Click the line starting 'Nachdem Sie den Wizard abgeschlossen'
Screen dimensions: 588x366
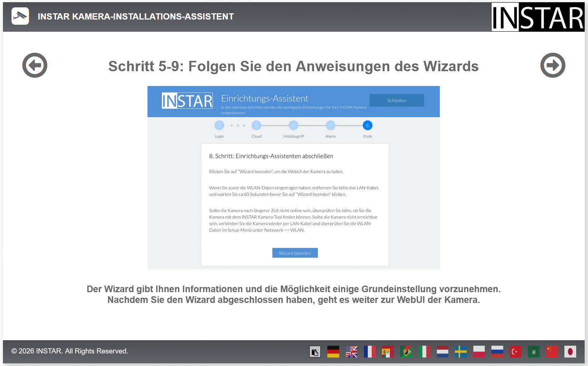pos(294,300)
